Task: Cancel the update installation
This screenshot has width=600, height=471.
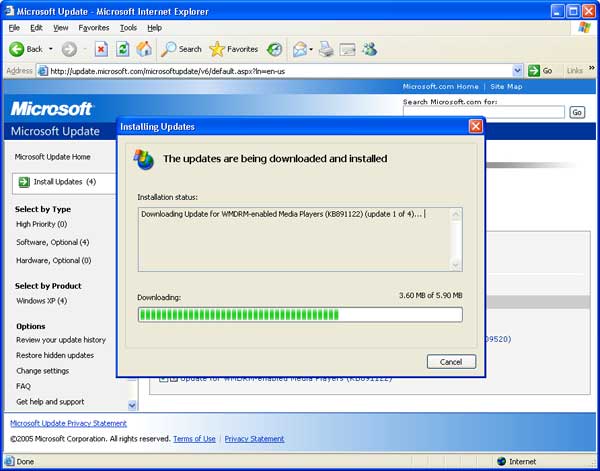Action: click(x=452, y=362)
